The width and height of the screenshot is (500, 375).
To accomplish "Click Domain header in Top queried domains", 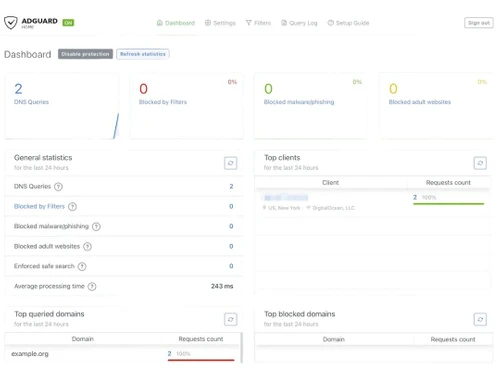I will pyautogui.click(x=83, y=339).
